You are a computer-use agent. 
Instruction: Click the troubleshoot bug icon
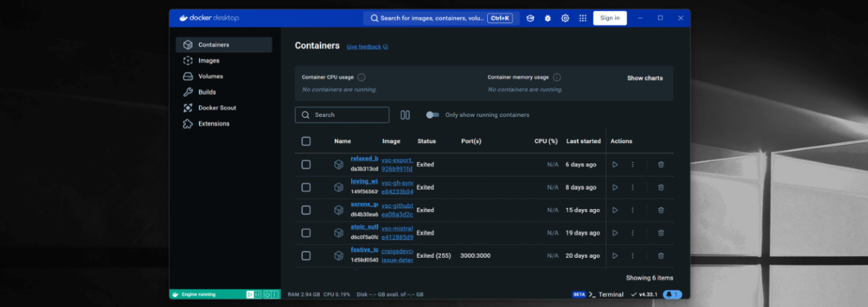tap(548, 18)
